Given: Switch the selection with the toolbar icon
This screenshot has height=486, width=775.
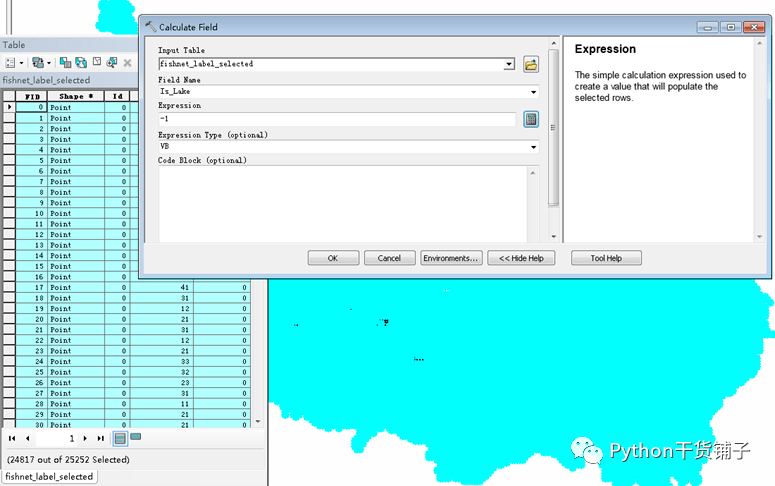Looking at the screenshot, I should [81, 62].
